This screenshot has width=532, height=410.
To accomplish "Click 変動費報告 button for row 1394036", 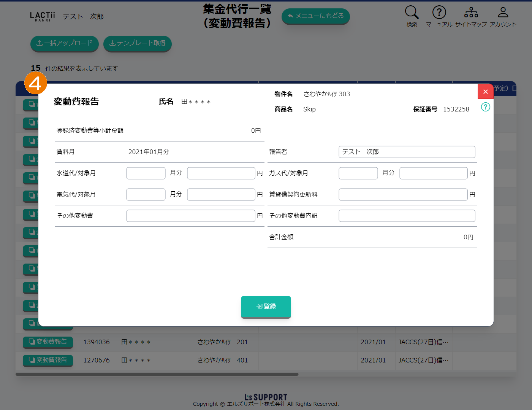I will (x=48, y=342).
